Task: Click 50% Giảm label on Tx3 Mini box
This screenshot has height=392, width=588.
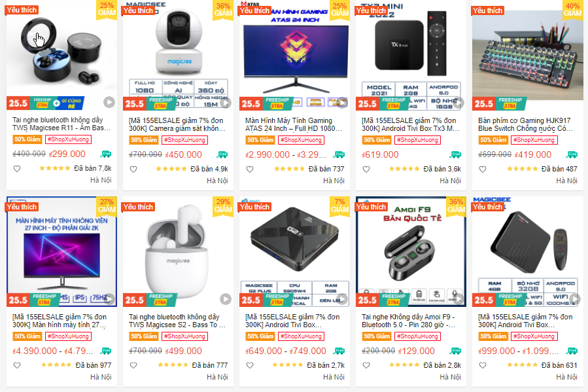Action: coord(377,140)
